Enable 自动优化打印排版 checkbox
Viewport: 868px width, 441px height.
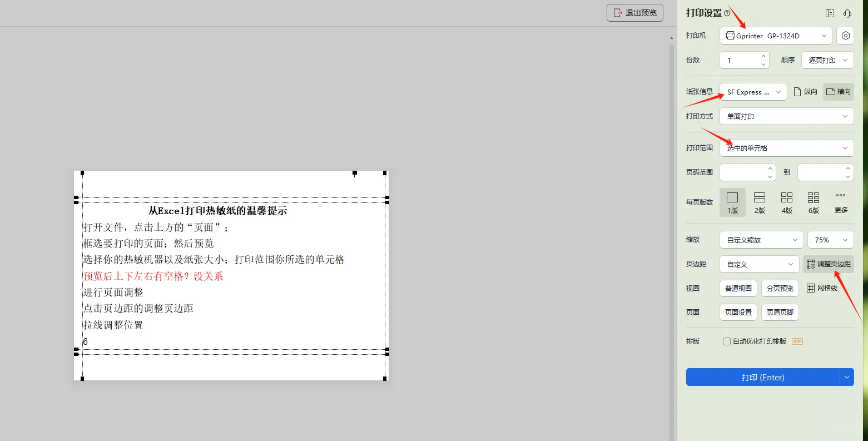pos(727,341)
